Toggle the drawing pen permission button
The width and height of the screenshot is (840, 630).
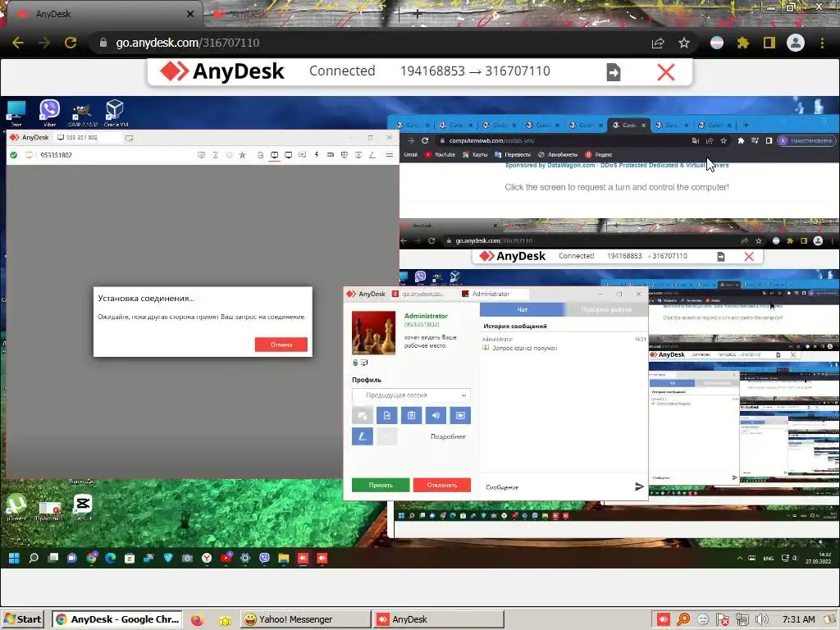(362, 436)
